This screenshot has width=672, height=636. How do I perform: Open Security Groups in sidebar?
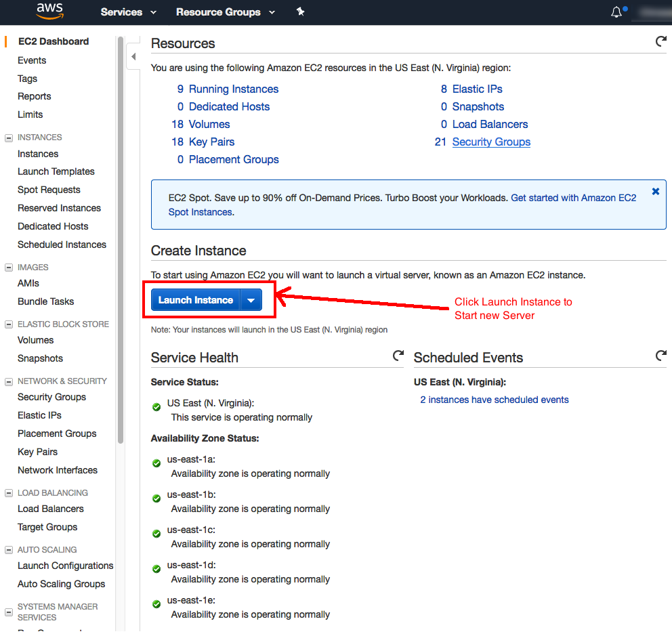tap(52, 398)
